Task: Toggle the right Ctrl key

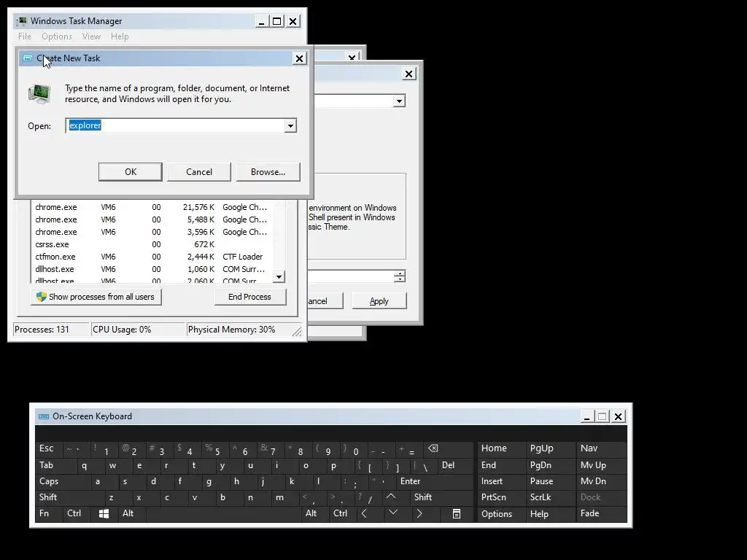Action: click(343, 514)
